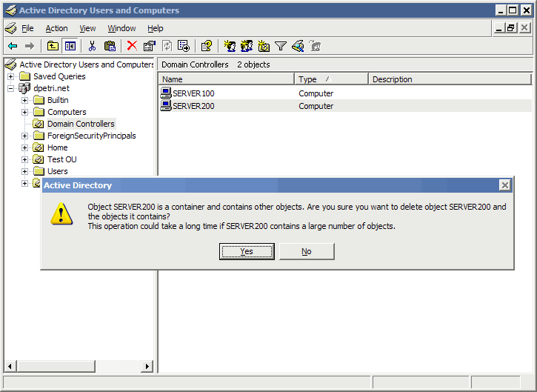The width and height of the screenshot is (537, 392).
Task: Open the Action menu
Action: [56, 28]
